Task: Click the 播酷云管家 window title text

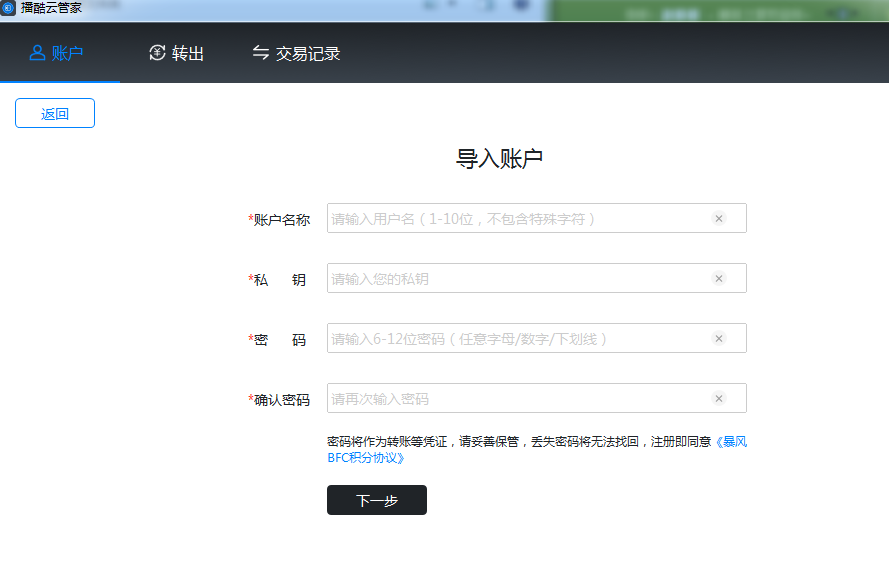Action: (52, 7)
